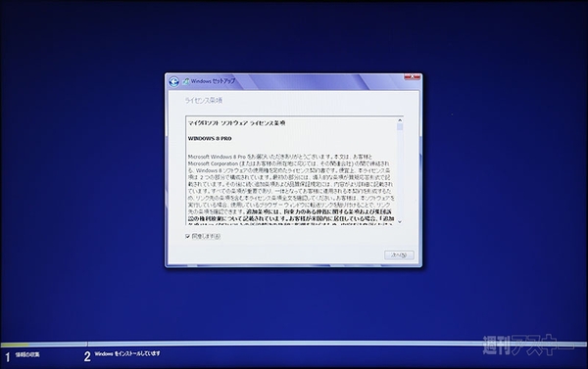Check the 同意します(A) checkbox

tap(187, 237)
